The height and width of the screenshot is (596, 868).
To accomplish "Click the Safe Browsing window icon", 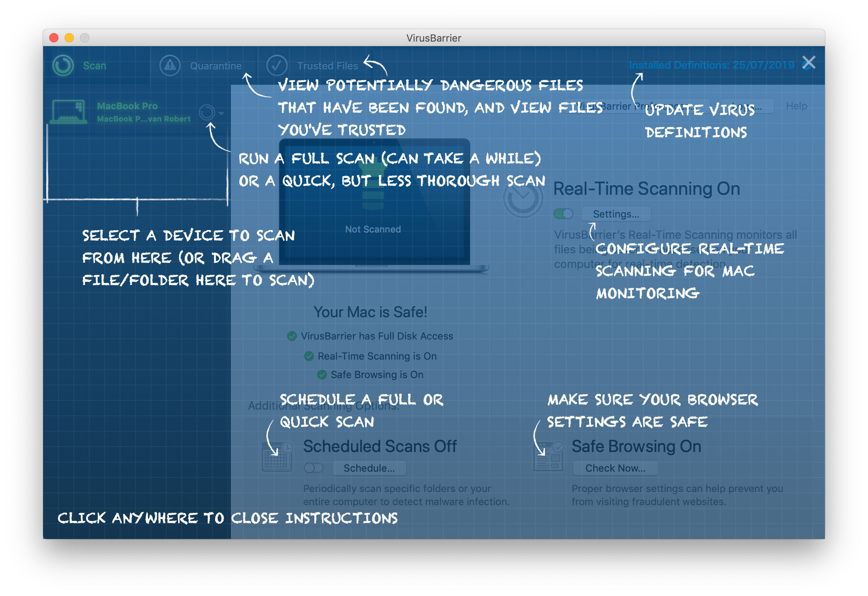I will click(x=549, y=457).
